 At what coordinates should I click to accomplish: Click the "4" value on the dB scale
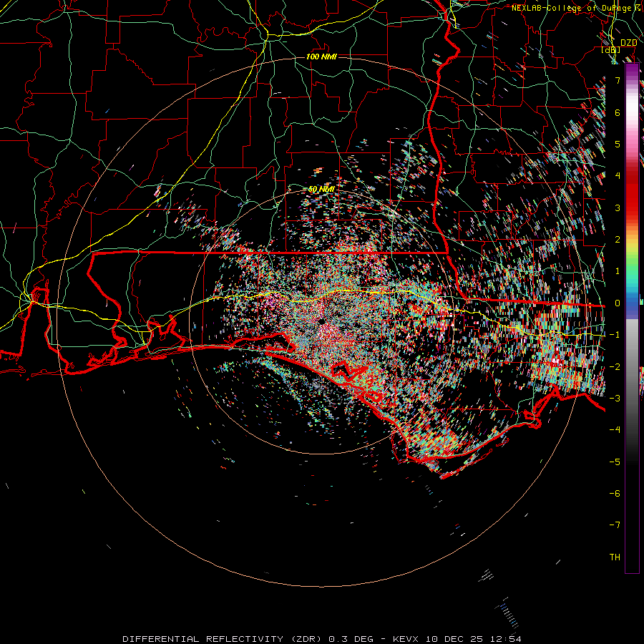click(618, 176)
